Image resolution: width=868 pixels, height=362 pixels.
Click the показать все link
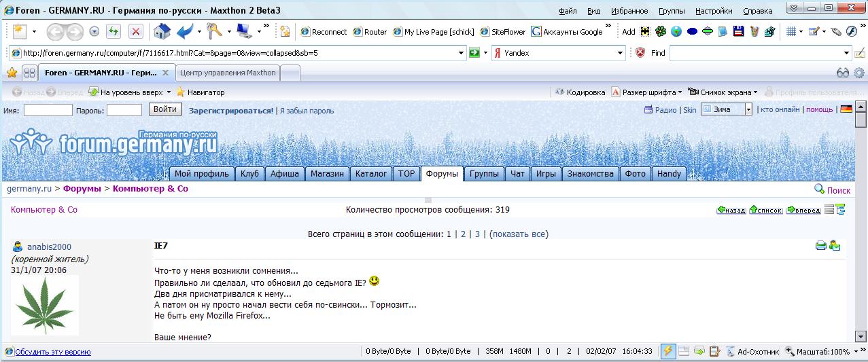point(519,234)
